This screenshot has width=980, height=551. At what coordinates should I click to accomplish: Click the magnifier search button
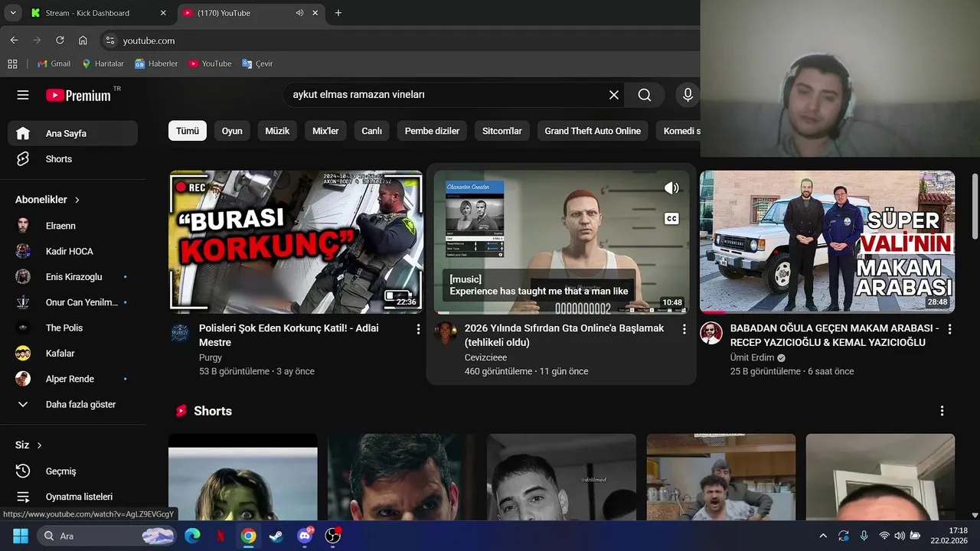tap(645, 95)
